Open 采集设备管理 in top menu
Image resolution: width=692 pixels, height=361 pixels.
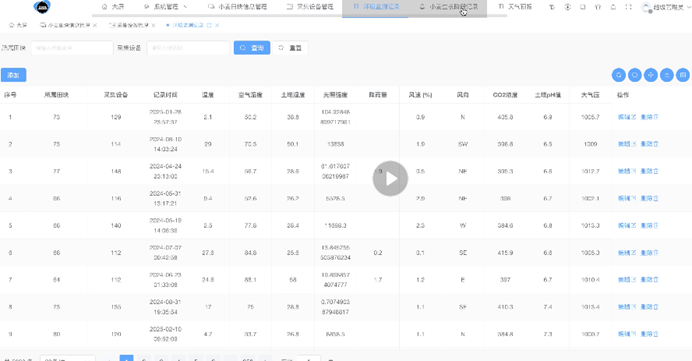(310, 7)
